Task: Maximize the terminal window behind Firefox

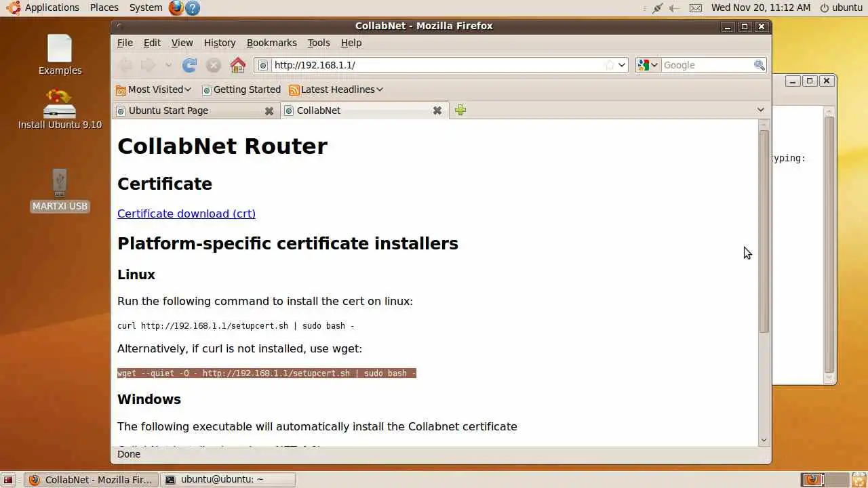Action: coord(809,81)
